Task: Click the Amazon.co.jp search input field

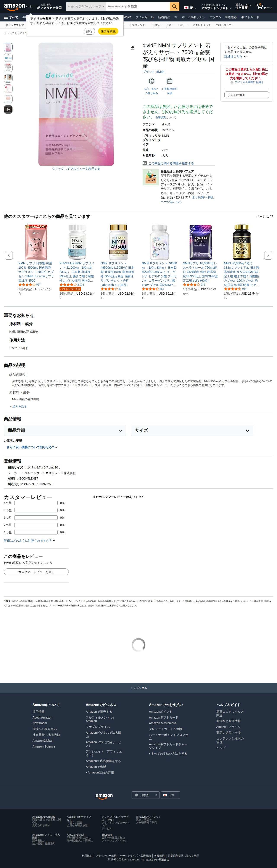Action: coord(138,6)
